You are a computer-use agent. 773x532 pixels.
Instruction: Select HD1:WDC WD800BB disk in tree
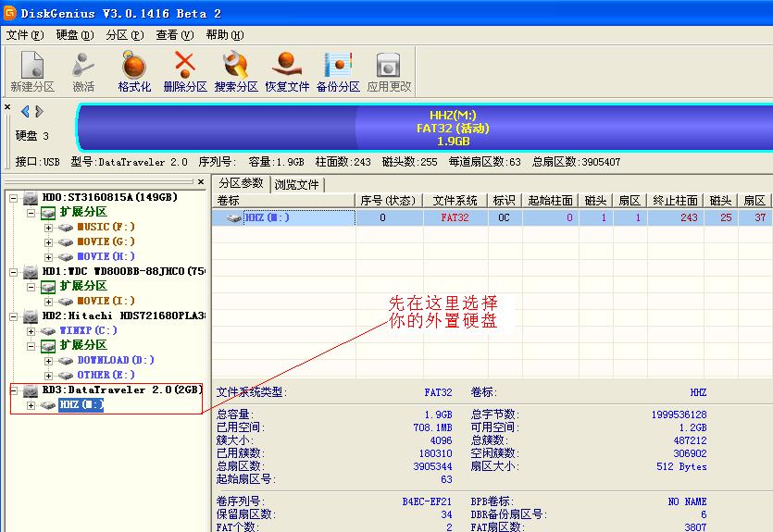pyautogui.click(x=123, y=271)
